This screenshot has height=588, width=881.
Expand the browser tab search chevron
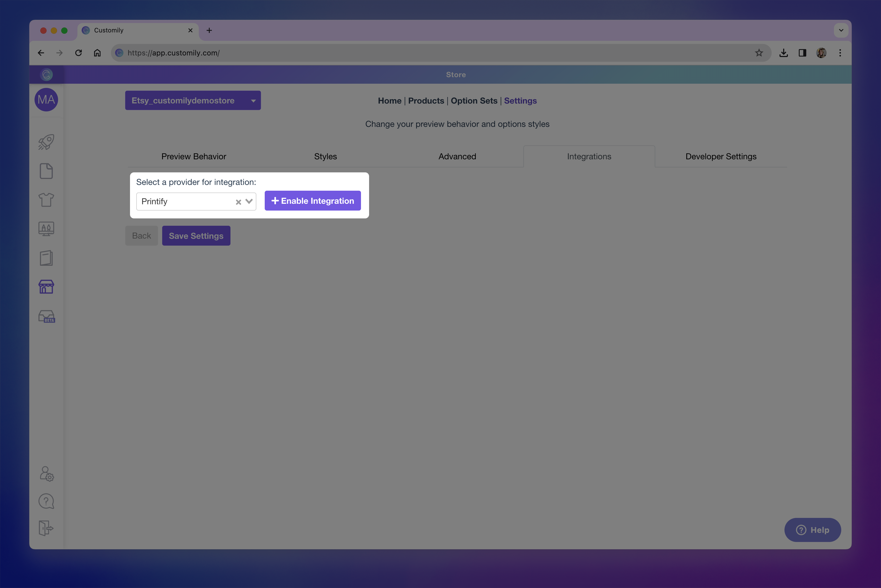tap(841, 30)
